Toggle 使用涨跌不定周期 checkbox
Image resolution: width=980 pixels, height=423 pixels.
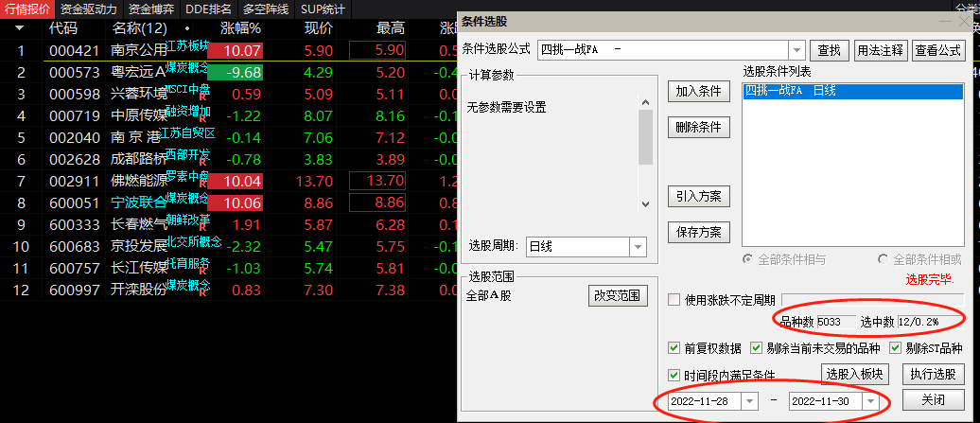pos(674,300)
